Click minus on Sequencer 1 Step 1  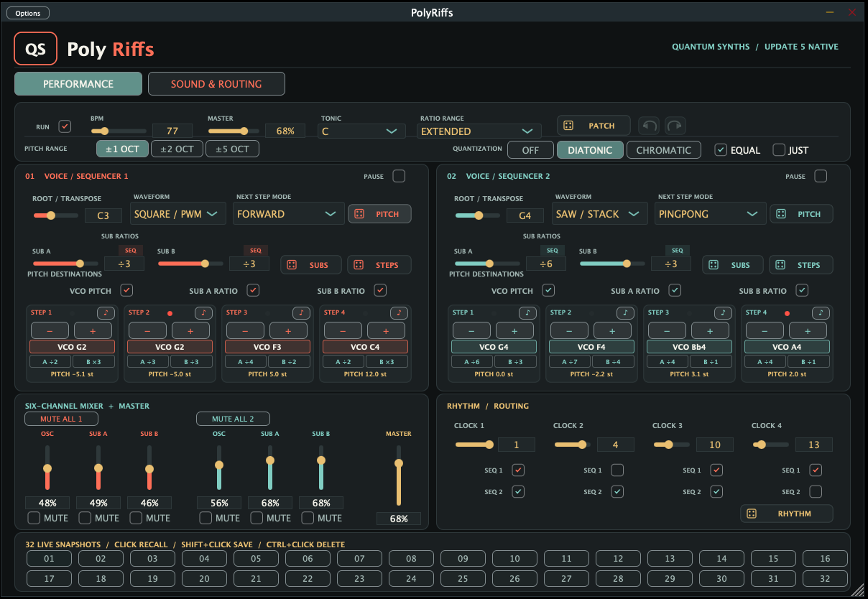pyautogui.click(x=50, y=330)
